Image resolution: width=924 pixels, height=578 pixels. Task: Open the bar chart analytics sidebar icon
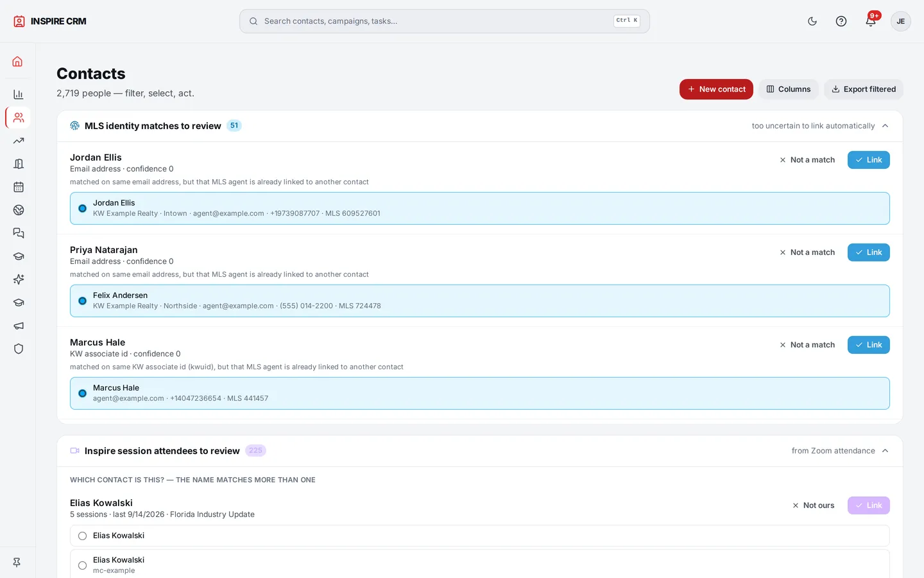pyautogui.click(x=18, y=94)
